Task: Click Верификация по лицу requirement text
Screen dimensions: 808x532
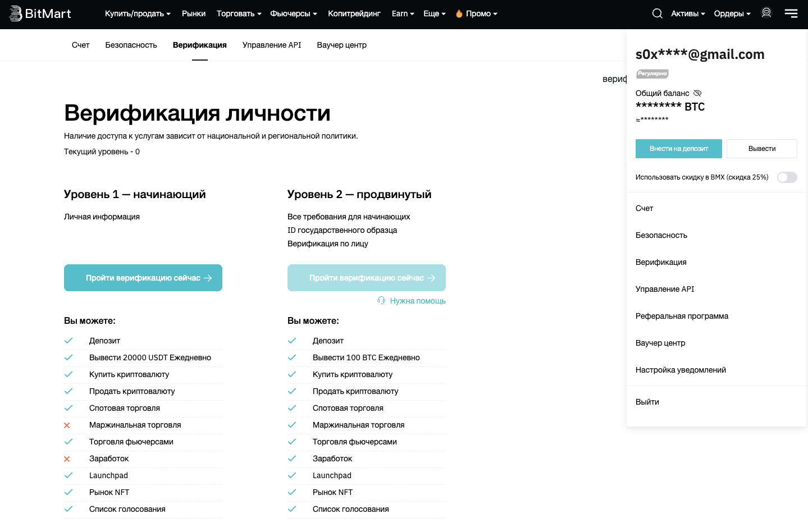Action: pyautogui.click(x=328, y=244)
